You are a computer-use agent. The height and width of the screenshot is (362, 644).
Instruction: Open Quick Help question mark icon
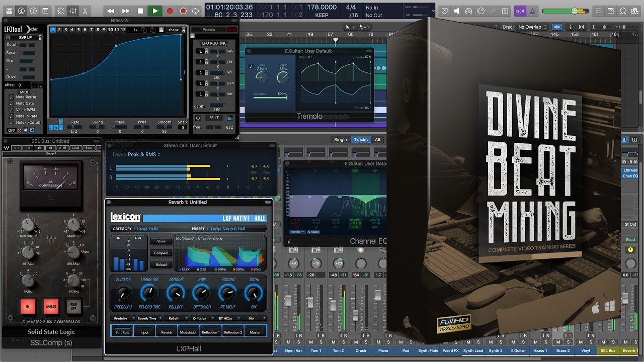coord(34,11)
